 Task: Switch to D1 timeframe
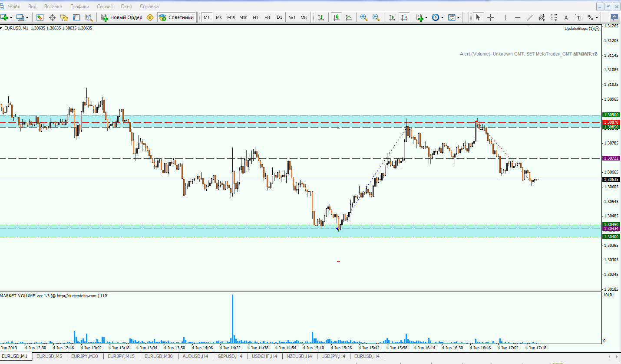pos(280,17)
